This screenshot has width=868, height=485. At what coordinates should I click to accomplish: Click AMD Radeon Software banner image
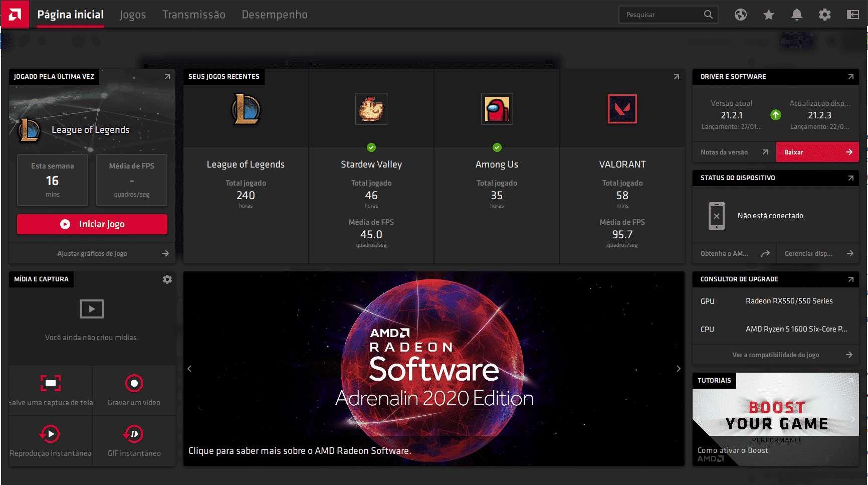[x=434, y=369]
